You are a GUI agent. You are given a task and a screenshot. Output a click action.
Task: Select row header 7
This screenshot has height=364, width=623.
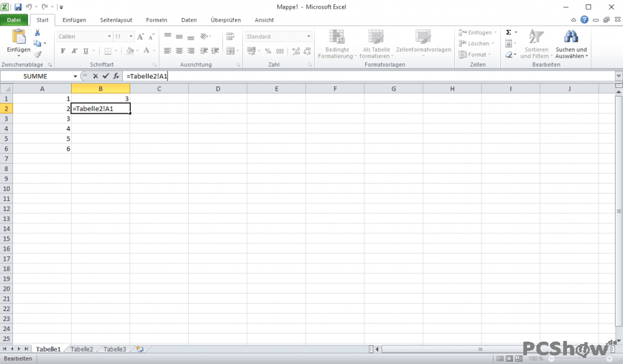(x=6, y=159)
